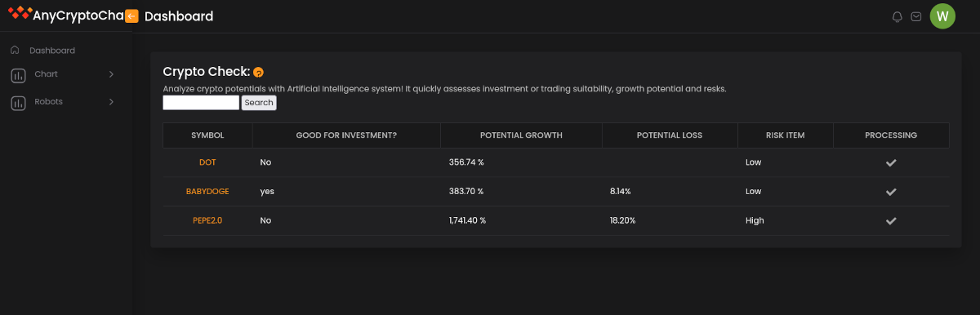Click the Robots icon in sidebar
This screenshot has width=980, height=315.
pyautogui.click(x=18, y=103)
